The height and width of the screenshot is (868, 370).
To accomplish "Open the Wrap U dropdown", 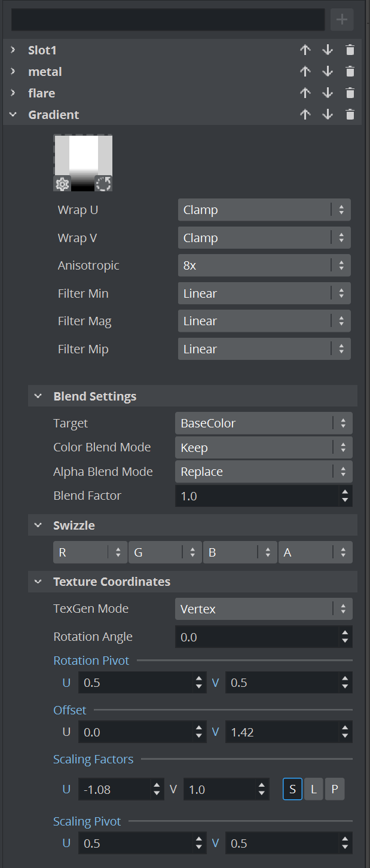I will [x=264, y=210].
